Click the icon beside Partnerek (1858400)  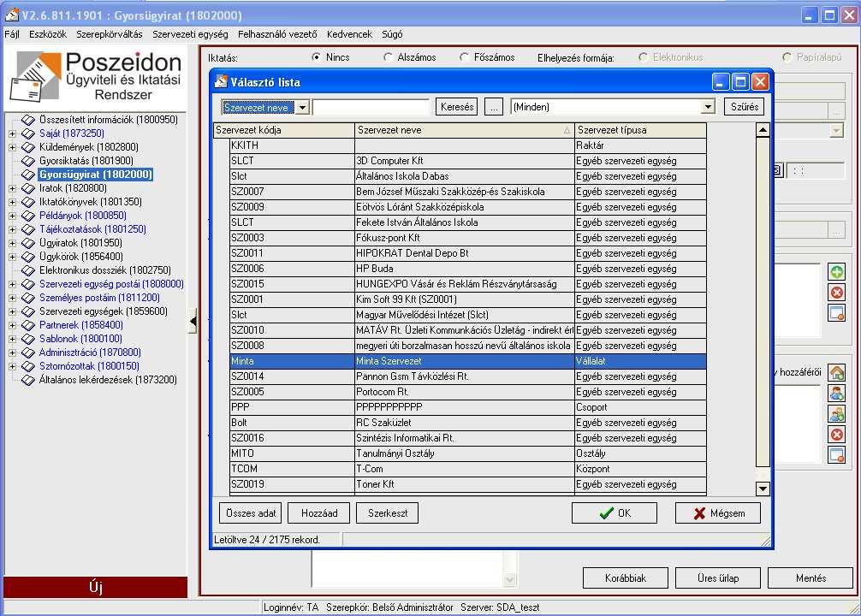[28, 325]
